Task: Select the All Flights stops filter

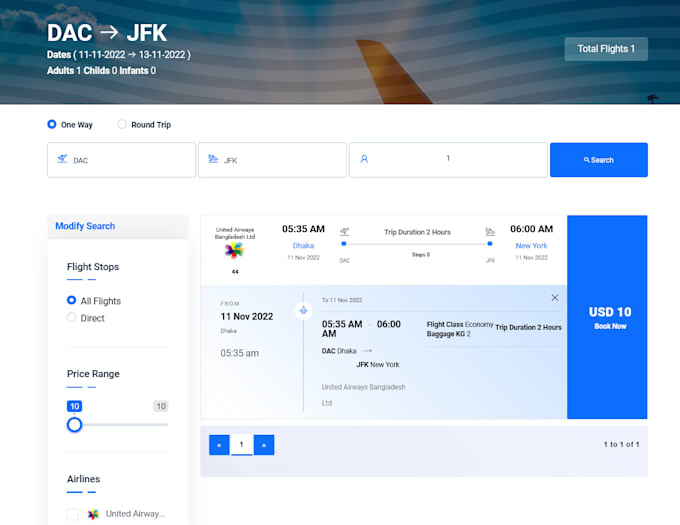Action: pos(71,300)
